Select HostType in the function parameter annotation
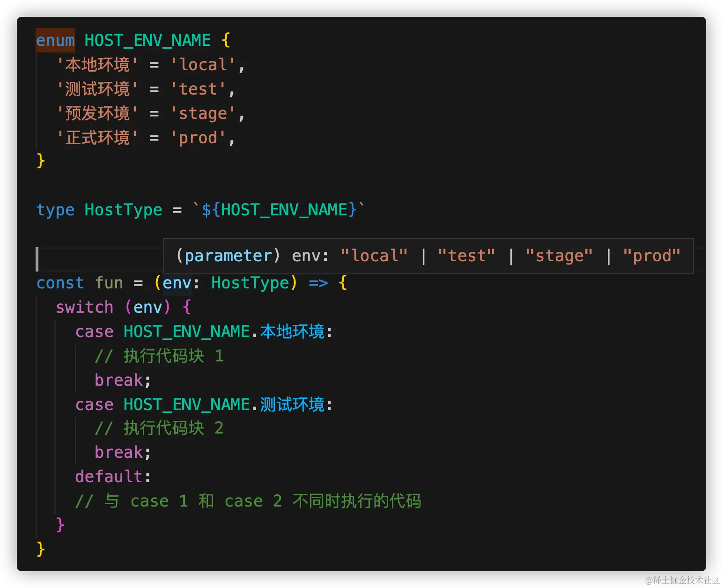 click(x=250, y=283)
